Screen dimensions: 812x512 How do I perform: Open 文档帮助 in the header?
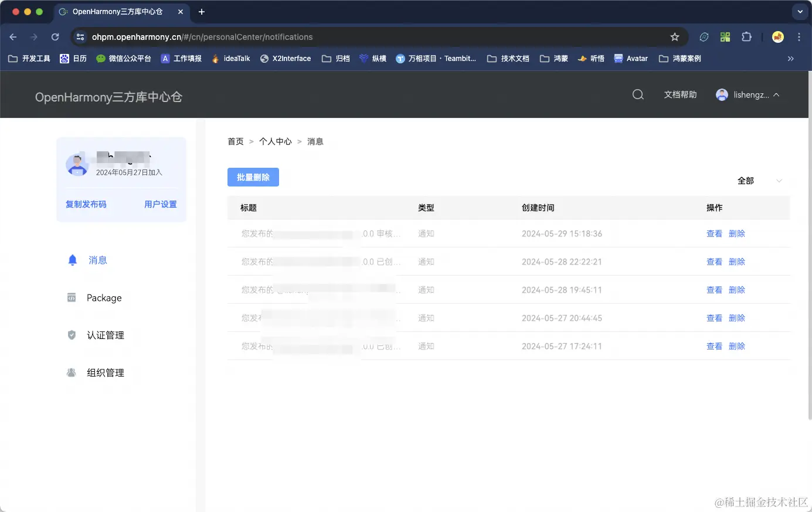[x=680, y=94]
